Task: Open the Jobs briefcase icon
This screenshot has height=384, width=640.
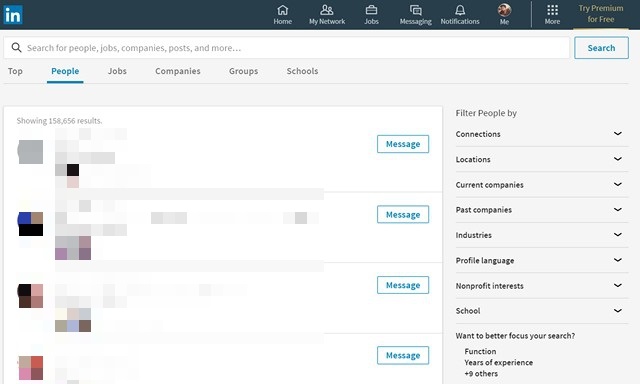Action: tap(371, 10)
